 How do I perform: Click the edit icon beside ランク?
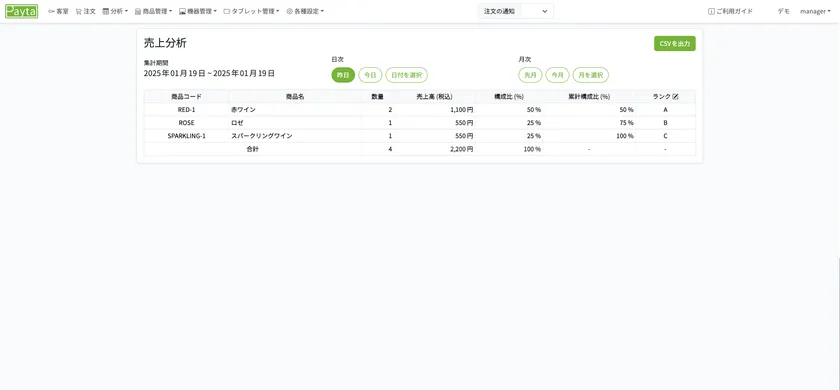[676, 97]
